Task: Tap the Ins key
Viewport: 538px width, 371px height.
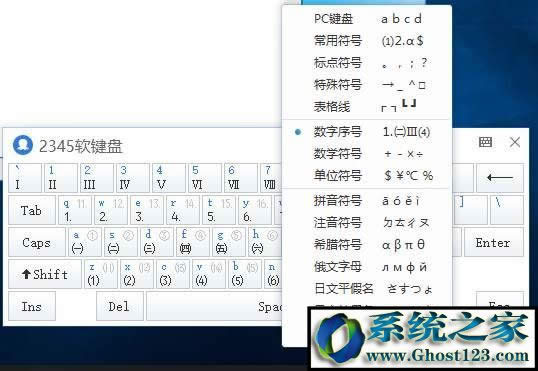Action: [x=32, y=306]
